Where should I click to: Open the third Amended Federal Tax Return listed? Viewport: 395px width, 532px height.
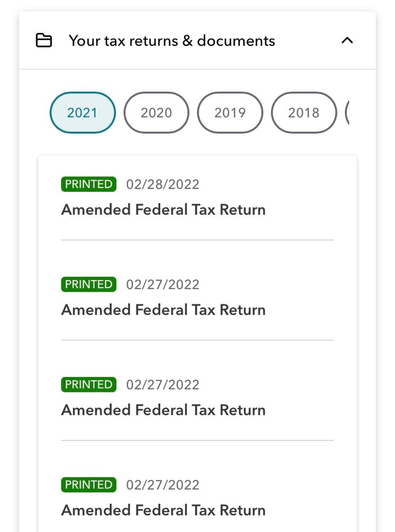pyautogui.click(x=163, y=410)
